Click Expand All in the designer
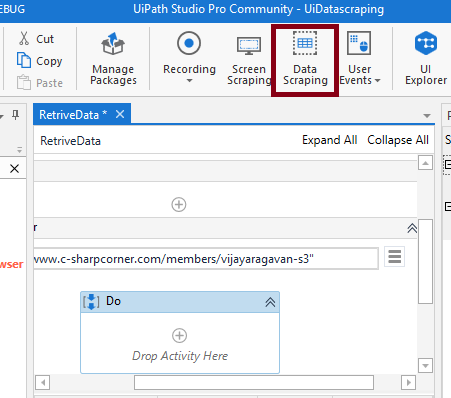The image size is (451, 398). (330, 140)
